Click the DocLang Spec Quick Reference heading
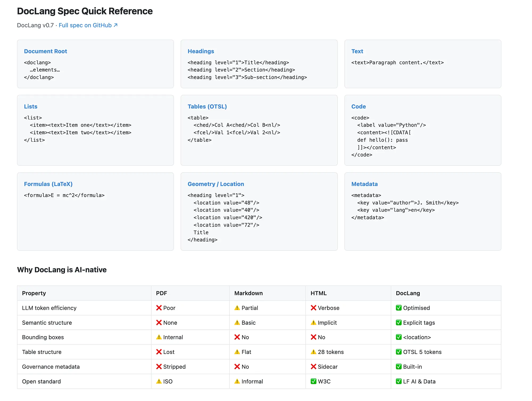This screenshot has width=532, height=401. click(x=85, y=11)
